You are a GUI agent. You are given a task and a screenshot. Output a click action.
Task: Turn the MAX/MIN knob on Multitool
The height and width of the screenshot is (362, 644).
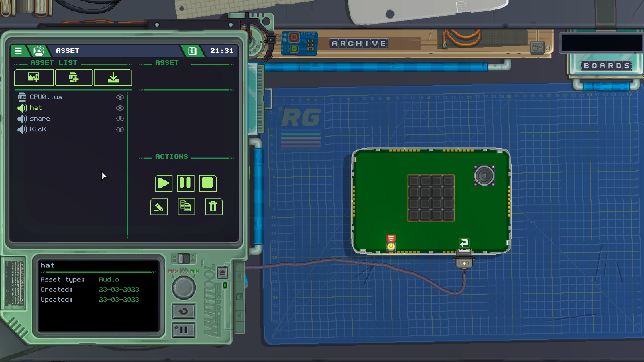[x=183, y=288]
